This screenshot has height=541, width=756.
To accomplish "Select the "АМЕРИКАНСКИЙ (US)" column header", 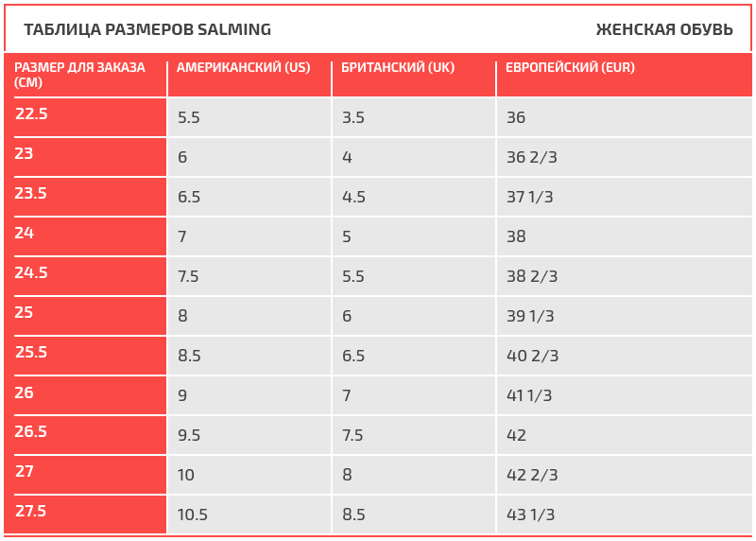I will (244, 68).
